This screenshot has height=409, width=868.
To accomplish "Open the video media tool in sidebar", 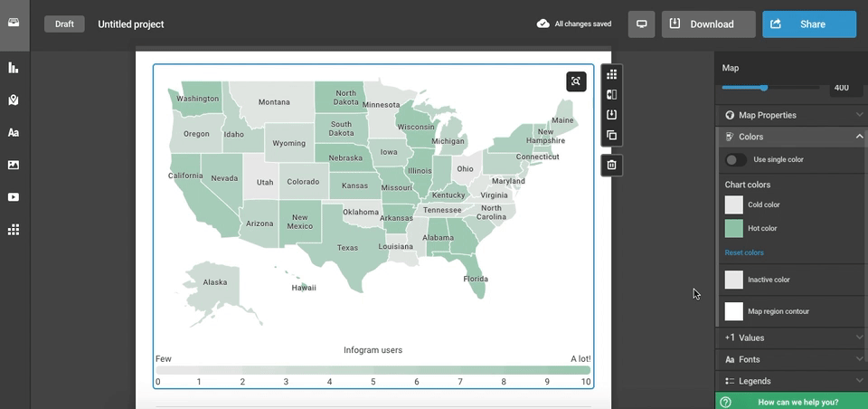I will [14, 197].
